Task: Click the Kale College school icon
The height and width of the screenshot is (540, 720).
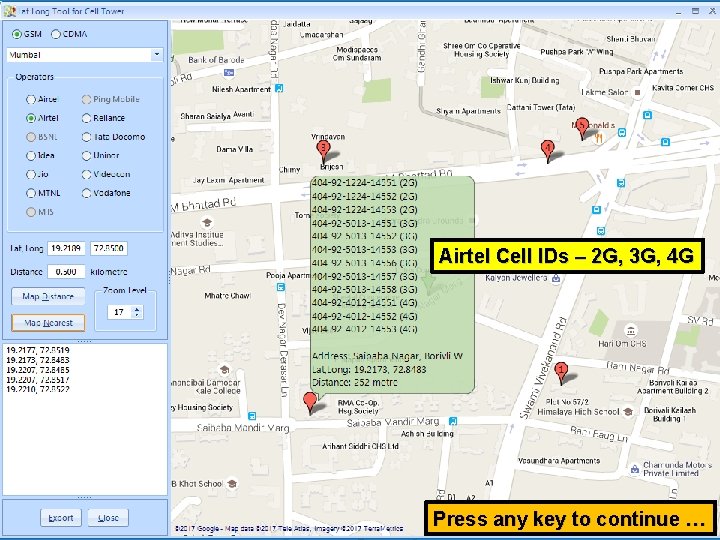Action: coord(225,369)
